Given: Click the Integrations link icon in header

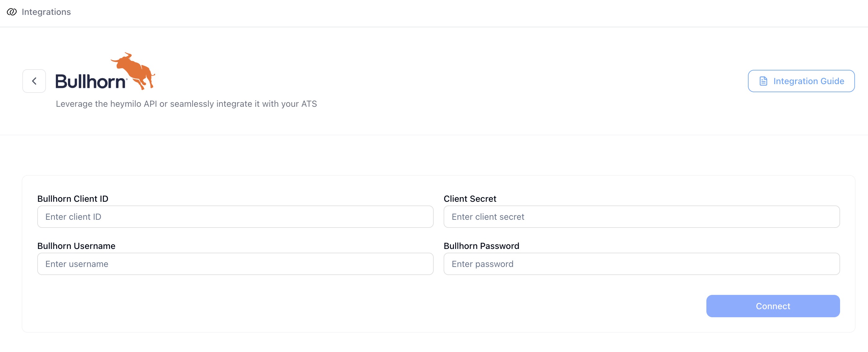Looking at the screenshot, I should pos(12,12).
